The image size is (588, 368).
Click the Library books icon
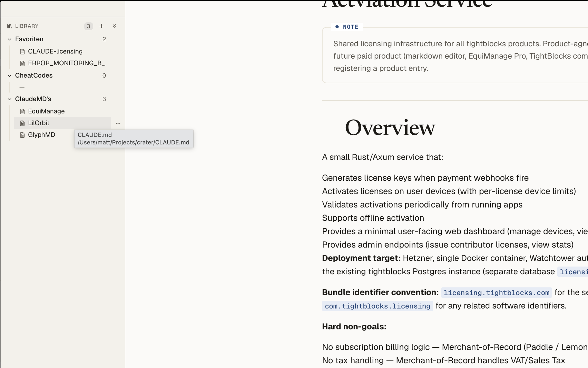click(x=9, y=26)
